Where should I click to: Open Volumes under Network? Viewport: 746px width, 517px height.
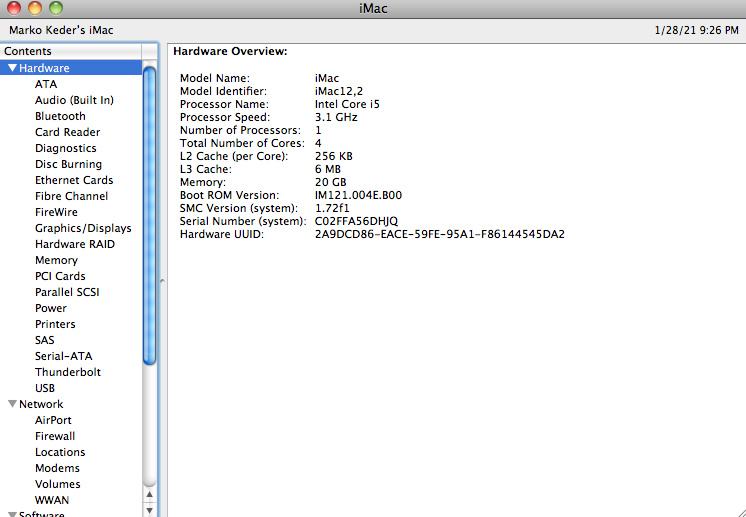tap(58, 484)
